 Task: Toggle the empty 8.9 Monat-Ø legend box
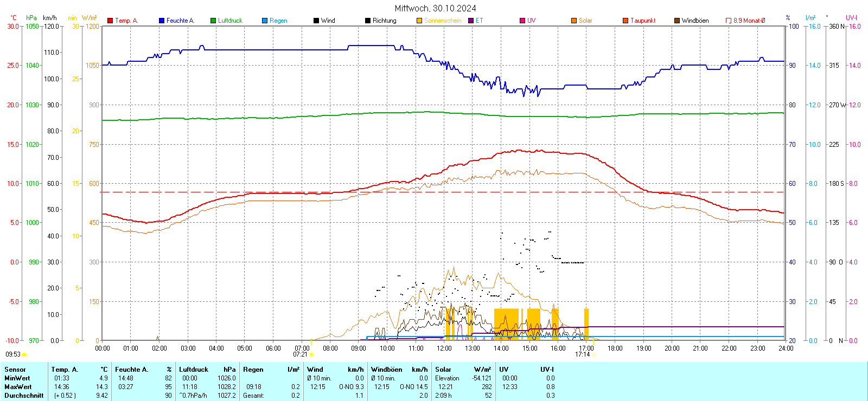point(729,21)
